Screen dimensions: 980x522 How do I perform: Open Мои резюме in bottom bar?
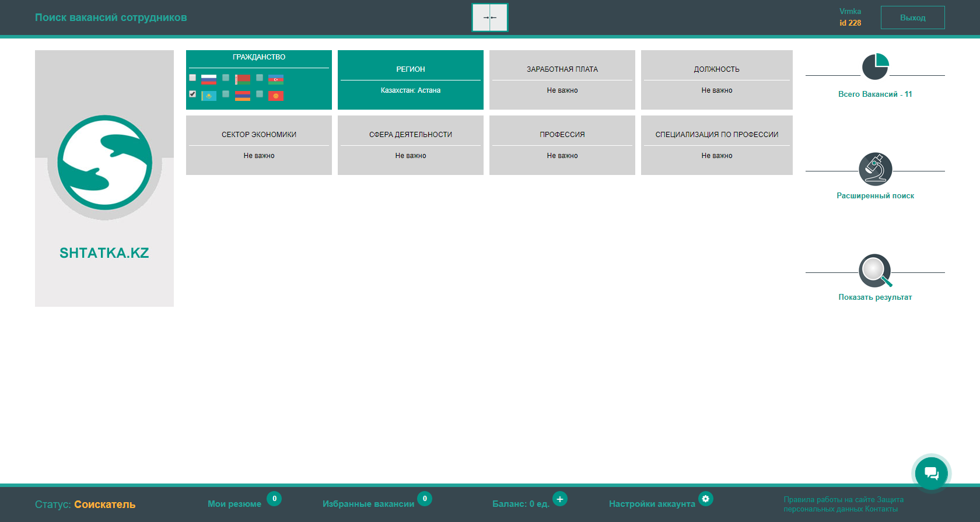coord(235,504)
